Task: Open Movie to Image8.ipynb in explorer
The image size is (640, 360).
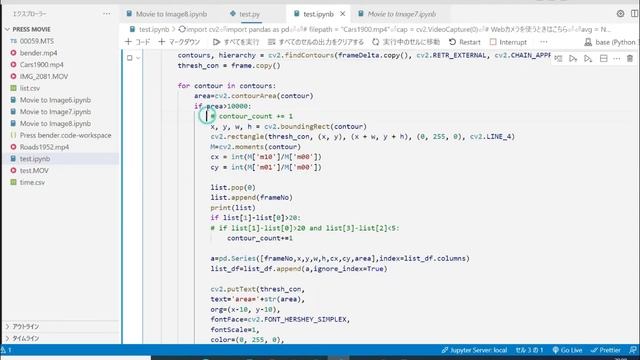Action: pos(55,124)
